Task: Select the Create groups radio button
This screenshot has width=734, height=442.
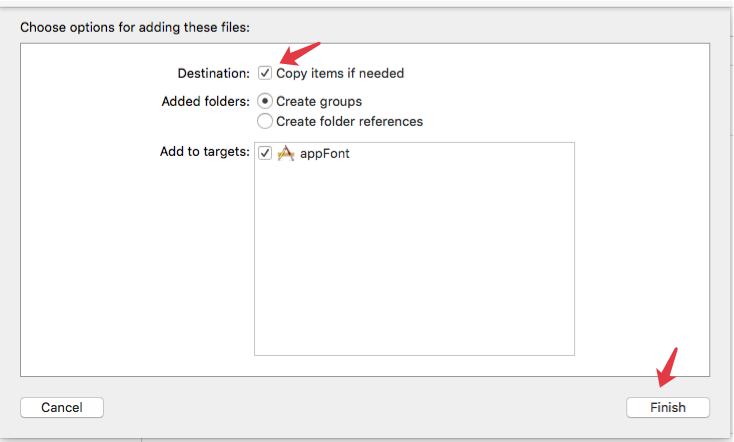Action: click(265, 101)
